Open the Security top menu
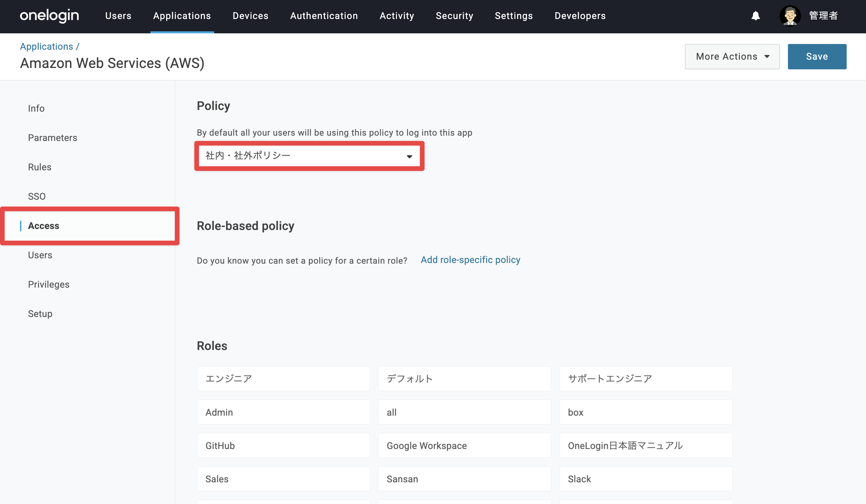 (454, 16)
